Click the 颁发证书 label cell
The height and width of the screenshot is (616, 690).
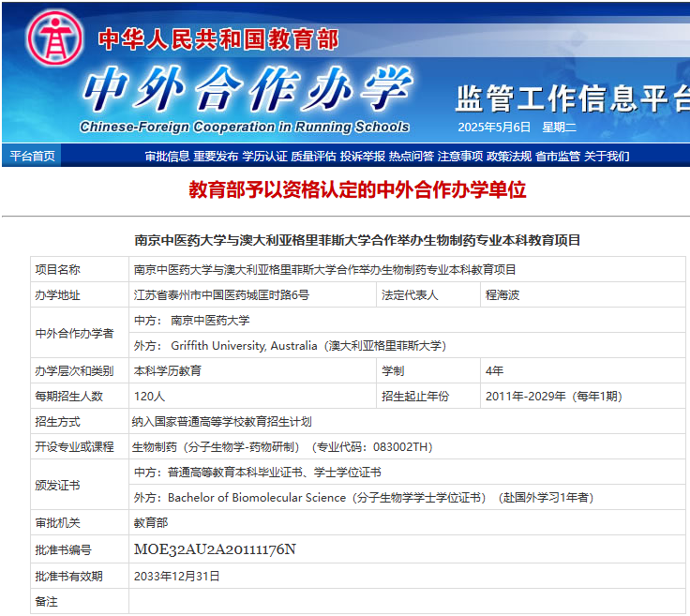coord(80,485)
